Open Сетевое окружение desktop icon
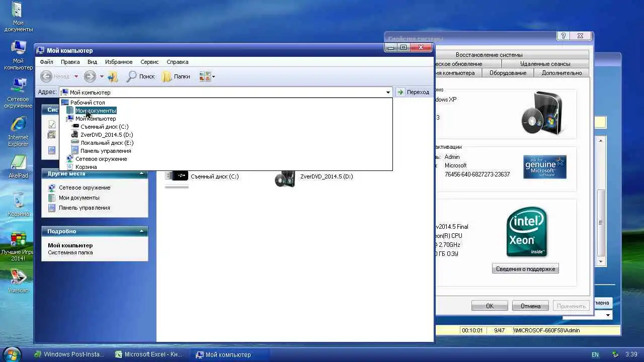Image resolution: width=644 pixels, height=362 pixels. pos(18,93)
